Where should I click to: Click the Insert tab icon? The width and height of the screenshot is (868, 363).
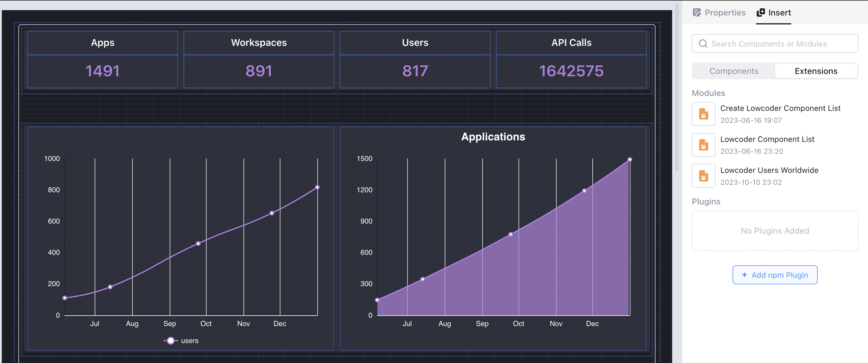761,13
